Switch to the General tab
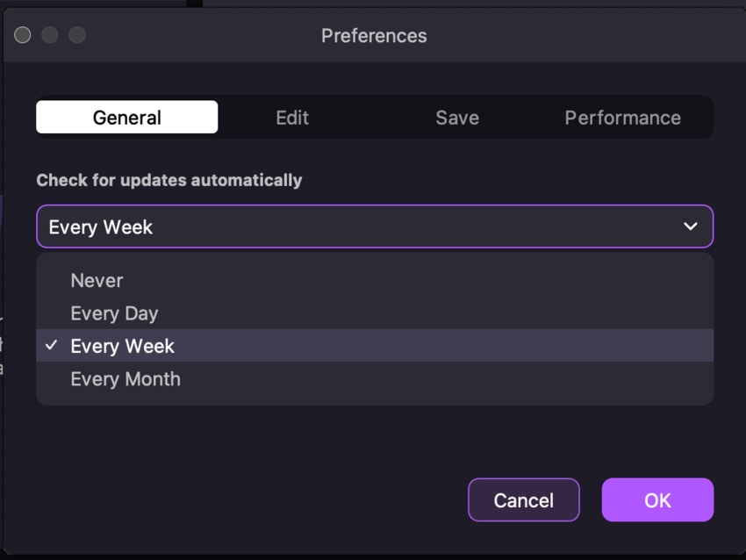 pos(126,118)
